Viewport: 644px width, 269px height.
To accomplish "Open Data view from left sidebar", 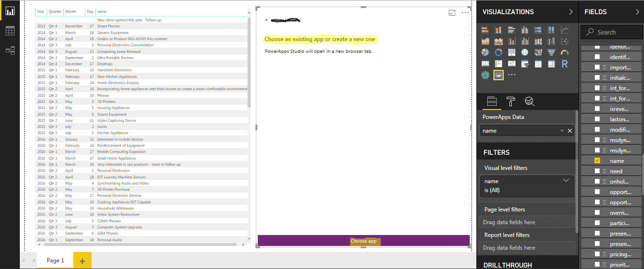I will click(x=10, y=31).
